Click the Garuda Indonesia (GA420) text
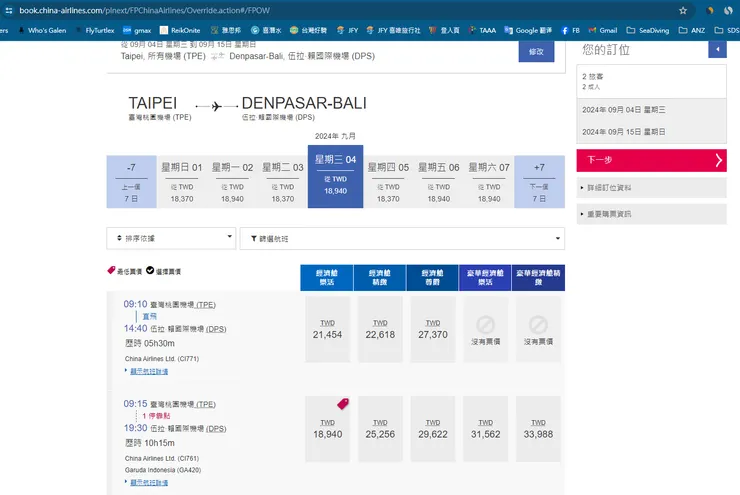Screen dimensions: 740x495 [x=163, y=470]
